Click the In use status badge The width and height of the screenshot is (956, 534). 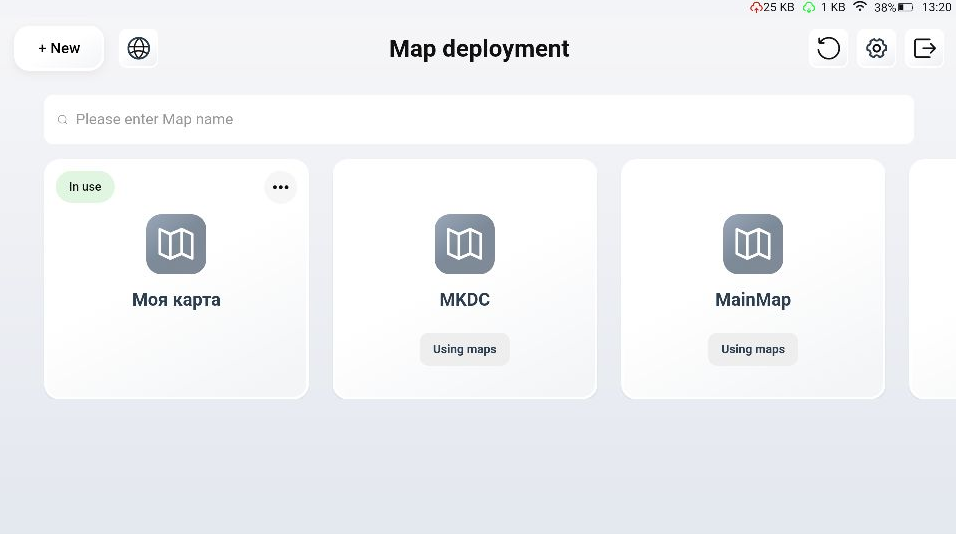[x=85, y=187]
